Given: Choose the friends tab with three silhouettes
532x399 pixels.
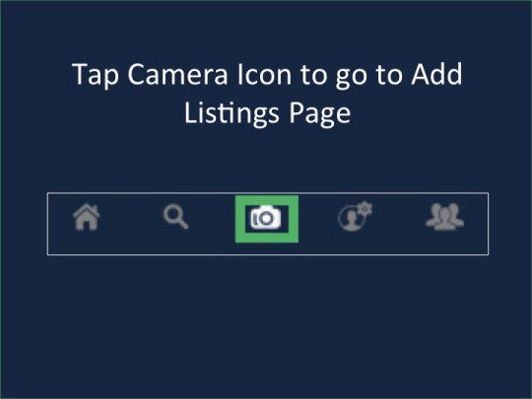Looking at the screenshot, I should click(x=445, y=217).
